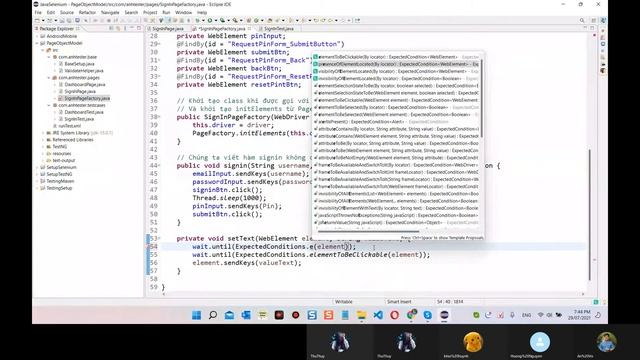Select the AndroidMobile project
The width and height of the screenshot is (640, 360).
[61, 36]
